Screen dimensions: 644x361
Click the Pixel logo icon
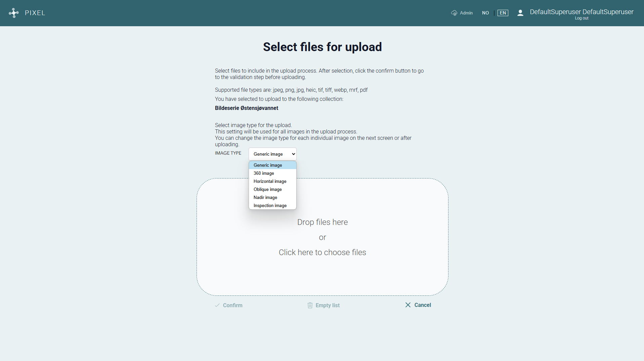point(14,13)
